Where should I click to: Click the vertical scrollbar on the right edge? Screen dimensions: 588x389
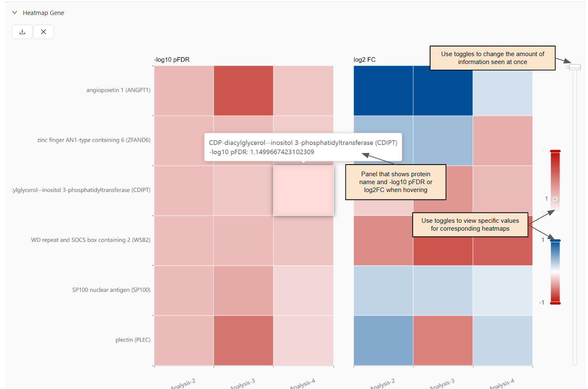(x=574, y=216)
